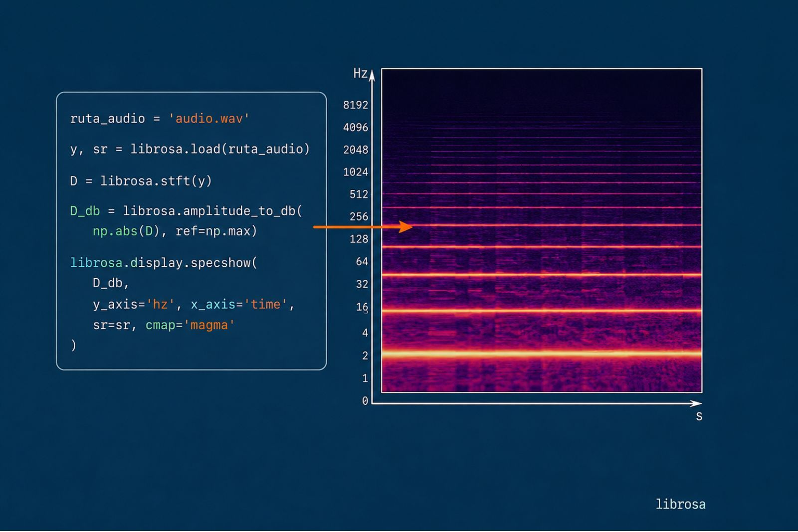
Task: Click the 4096 frequency tick label
Action: coord(356,127)
